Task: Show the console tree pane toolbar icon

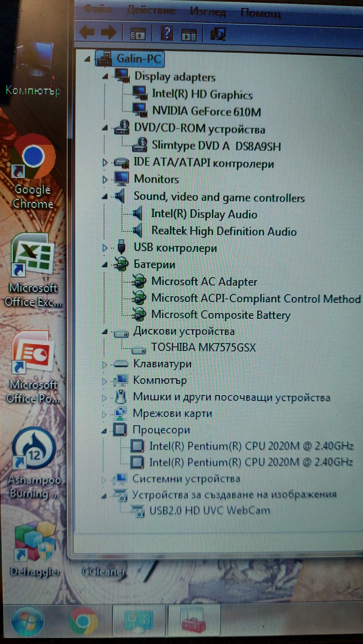Action: 138,34
